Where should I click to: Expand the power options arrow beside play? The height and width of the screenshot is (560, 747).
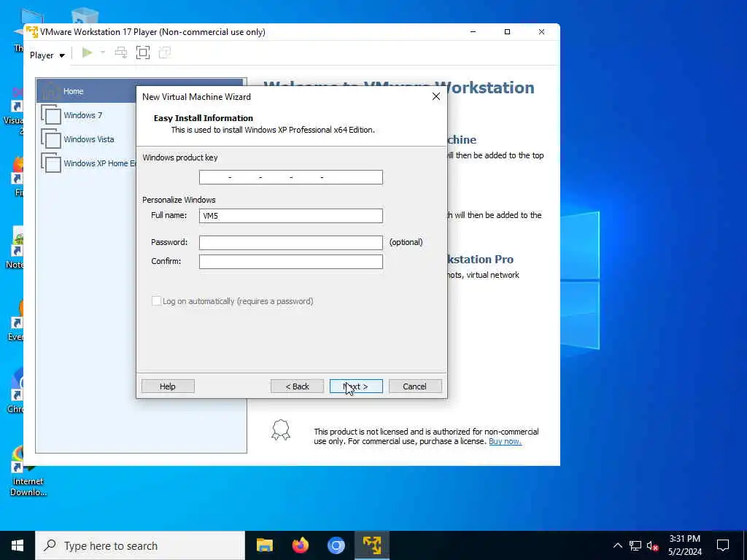[x=102, y=52]
